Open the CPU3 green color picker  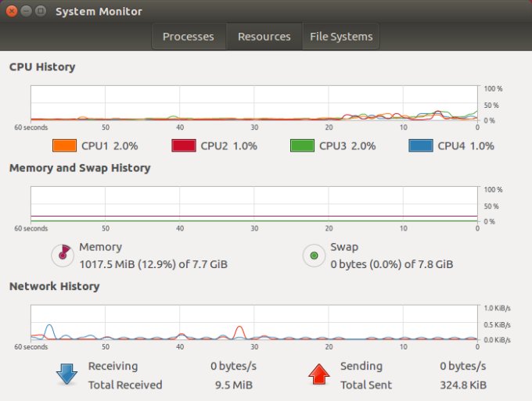click(302, 145)
